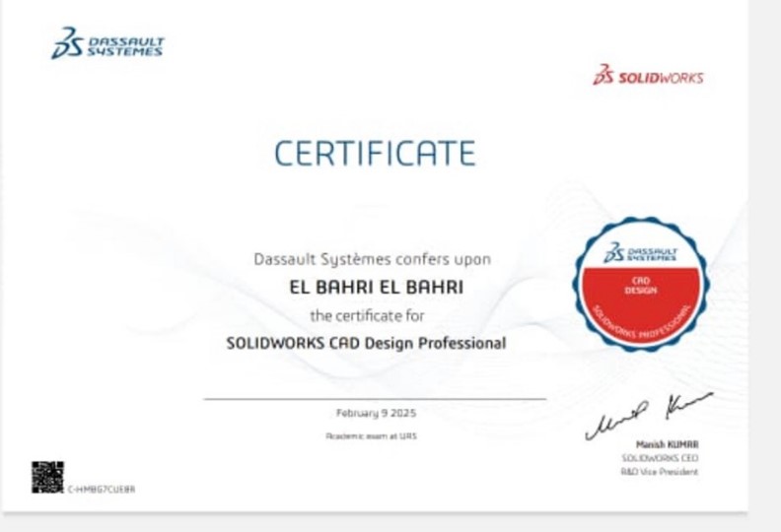
Task: Click the horizontal line above the date
Action: coord(375,399)
